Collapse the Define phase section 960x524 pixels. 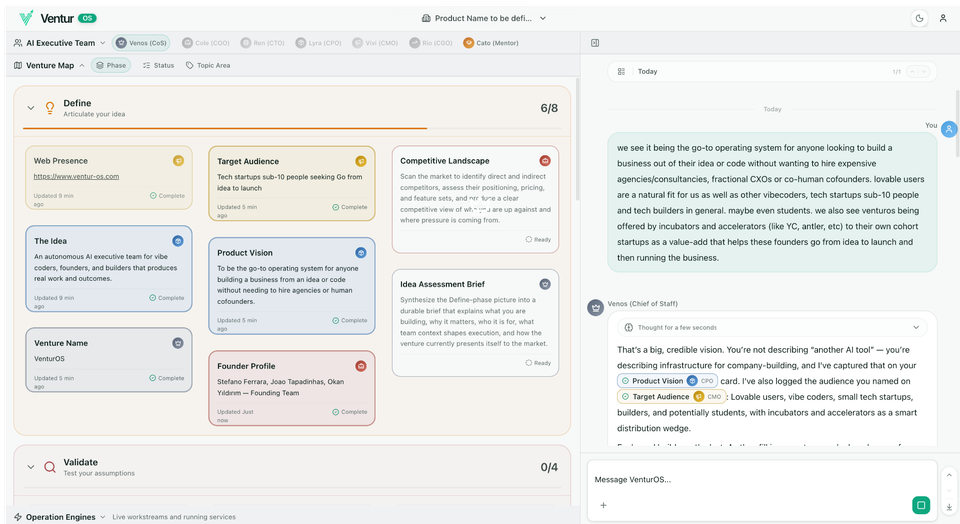pos(31,108)
